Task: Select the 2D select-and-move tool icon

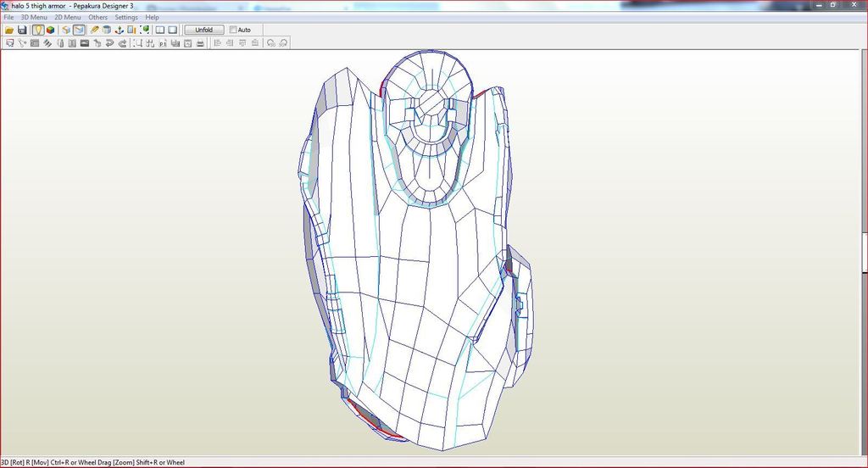Action: [x=9, y=43]
